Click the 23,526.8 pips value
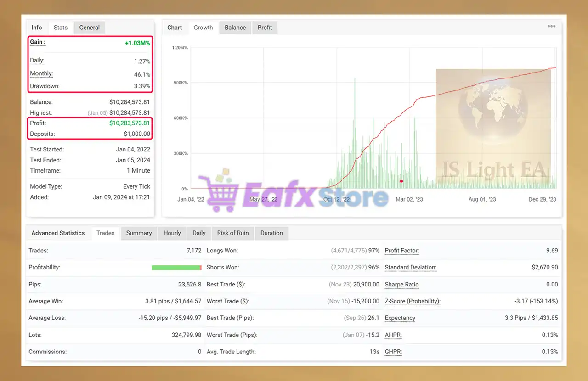 click(x=190, y=285)
